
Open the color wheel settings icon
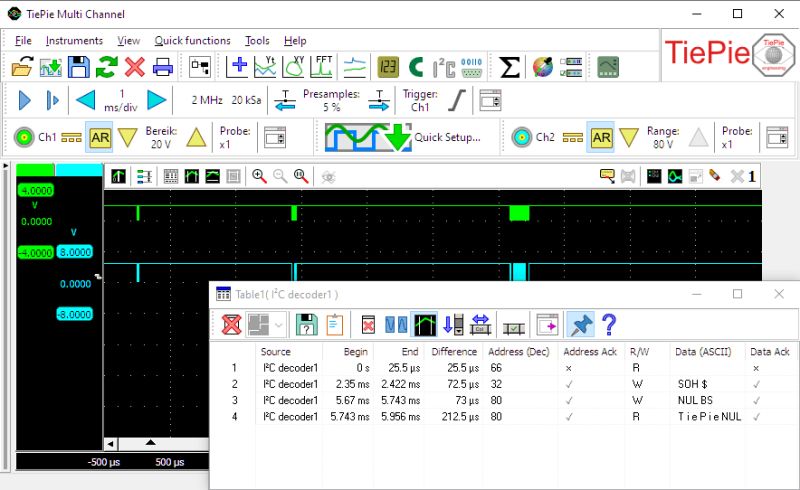tap(543, 67)
